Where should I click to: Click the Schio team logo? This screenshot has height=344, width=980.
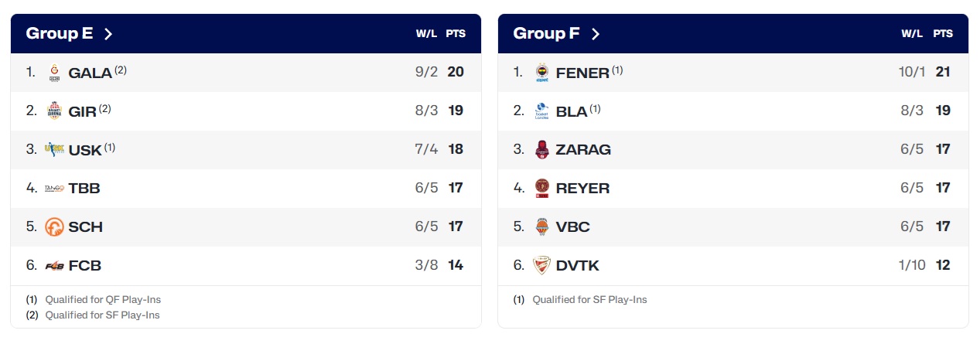54,226
